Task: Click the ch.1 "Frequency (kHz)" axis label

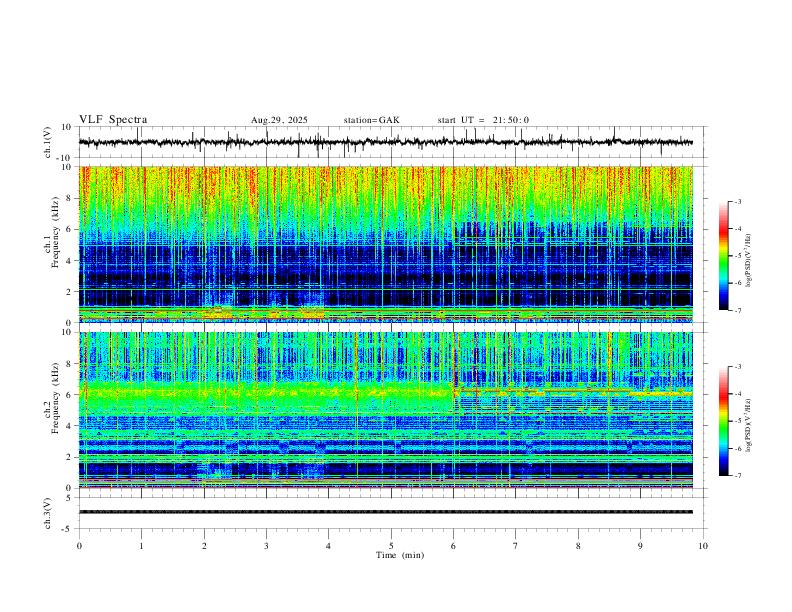Action: click(56, 232)
